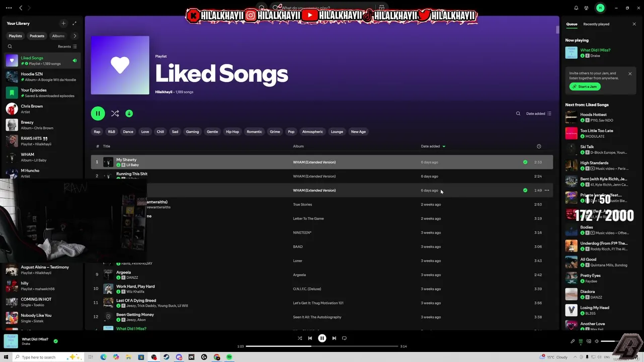This screenshot has width=644, height=362.
Task: Open the profile avatar menu
Action: [x=600, y=8]
